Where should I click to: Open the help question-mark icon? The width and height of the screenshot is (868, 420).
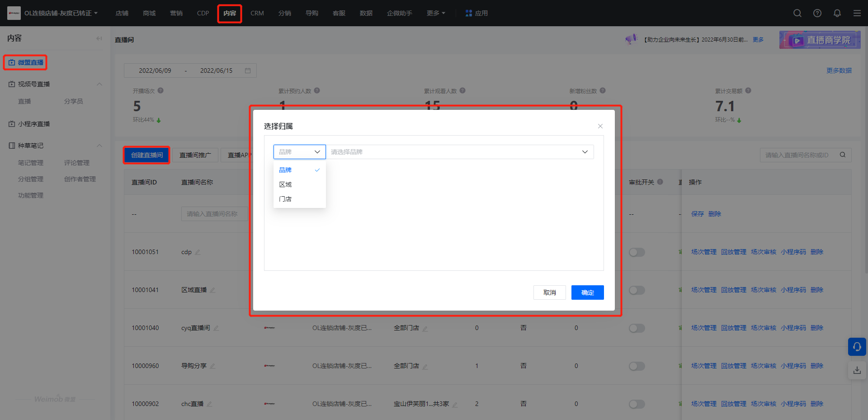(x=817, y=13)
